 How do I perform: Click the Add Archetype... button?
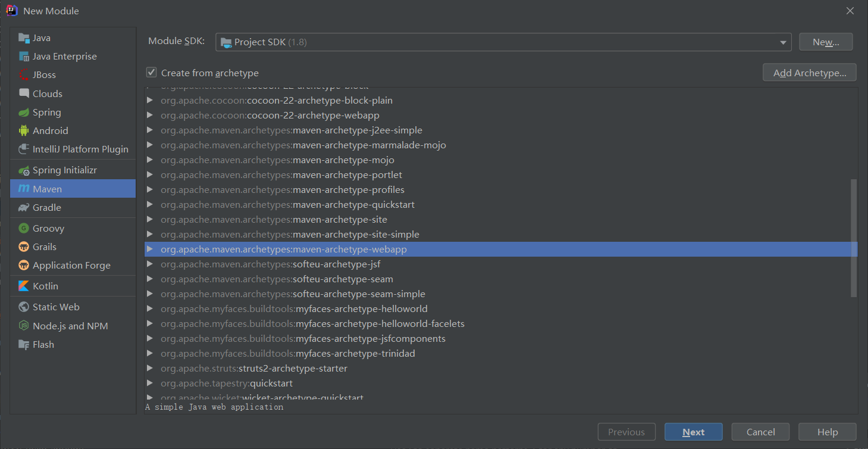click(x=810, y=73)
